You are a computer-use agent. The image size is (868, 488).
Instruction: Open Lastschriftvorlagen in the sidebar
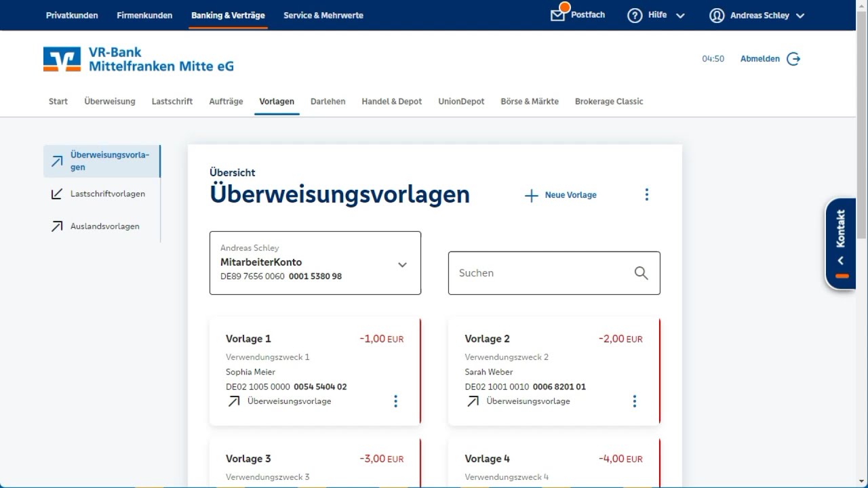coord(108,194)
